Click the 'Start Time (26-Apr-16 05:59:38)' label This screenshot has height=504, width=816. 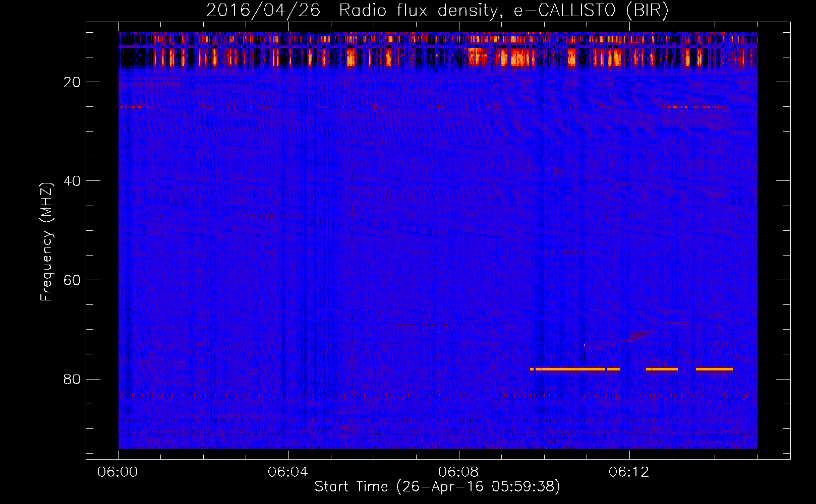pos(437,487)
